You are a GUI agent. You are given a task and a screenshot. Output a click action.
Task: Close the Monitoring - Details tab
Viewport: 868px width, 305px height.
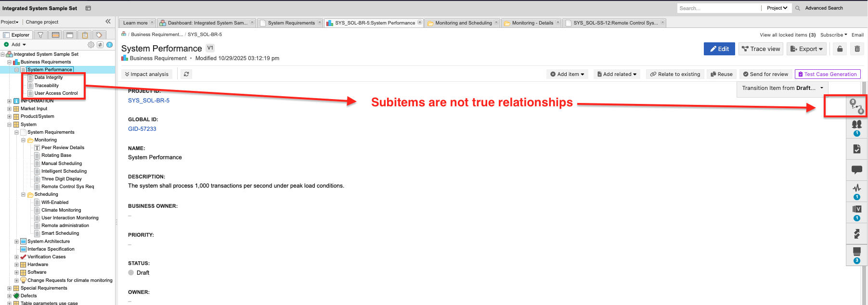click(558, 23)
